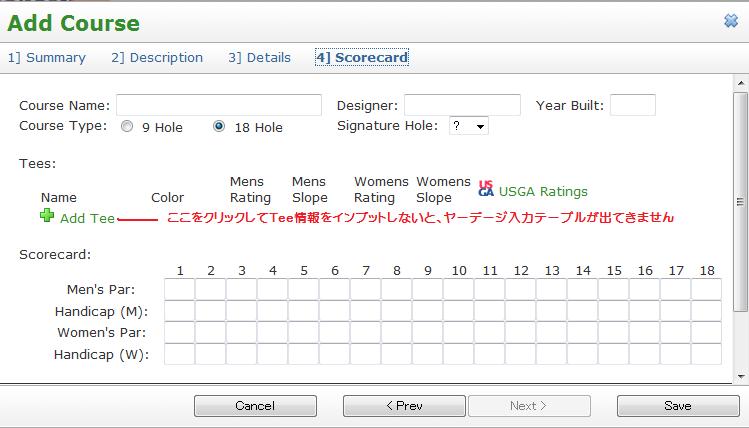Switch to the 1] Summary tab
The image size is (749, 428).
coord(46,58)
